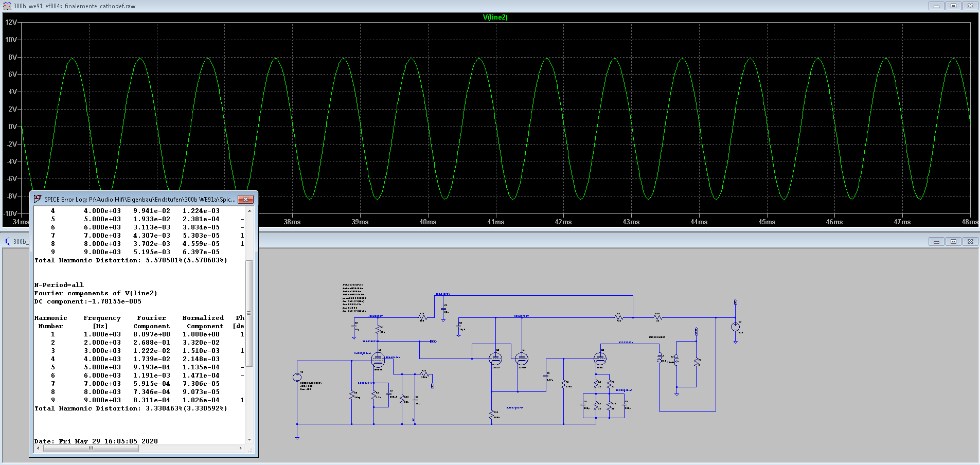Viewport: 980px width, 465px height.
Task: Select the 430V supply voltage source
Action: click(735, 327)
